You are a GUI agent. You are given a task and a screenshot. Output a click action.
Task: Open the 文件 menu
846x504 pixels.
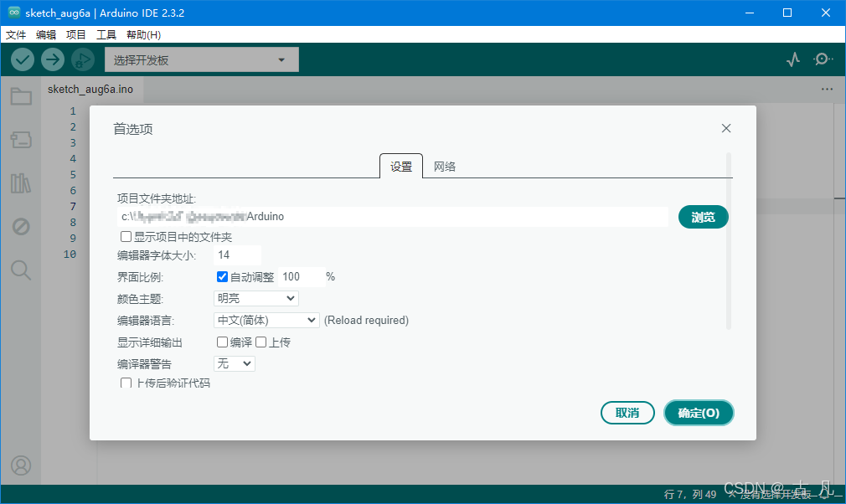16,34
